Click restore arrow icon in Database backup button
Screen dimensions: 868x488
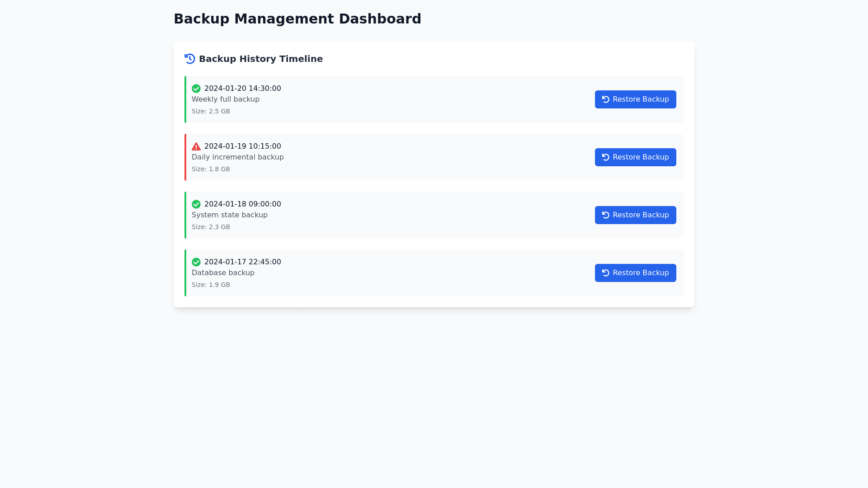coord(606,273)
